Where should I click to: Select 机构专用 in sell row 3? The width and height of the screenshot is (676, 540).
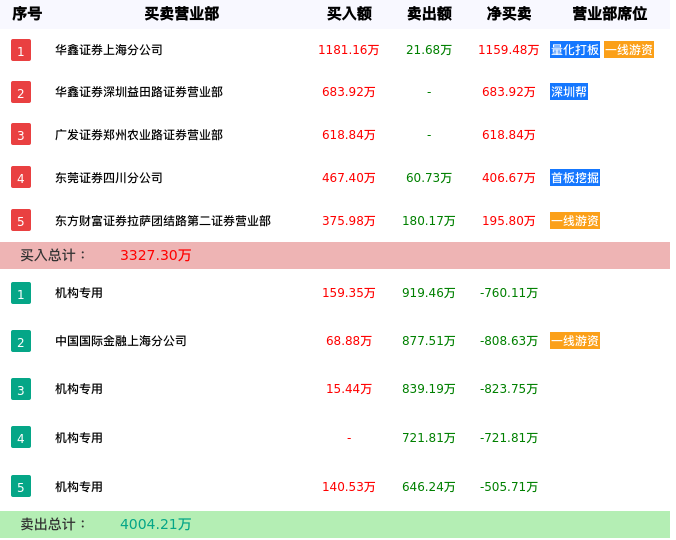point(79,389)
